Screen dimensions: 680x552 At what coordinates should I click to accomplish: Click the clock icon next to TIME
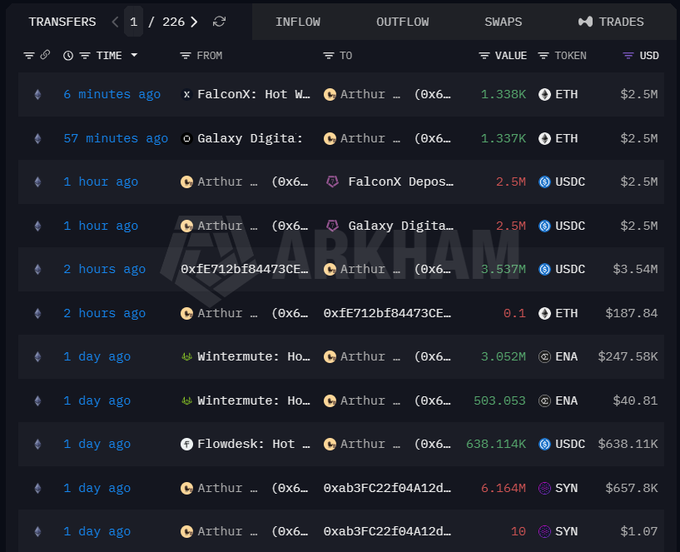click(68, 56)
